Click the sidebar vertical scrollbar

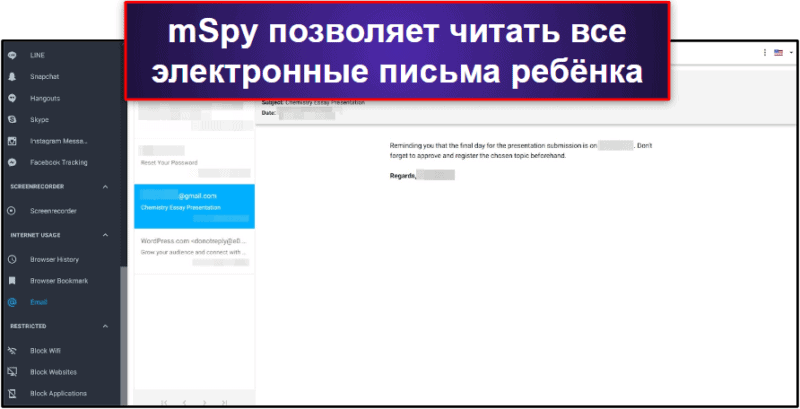click(x=122, y=337)
